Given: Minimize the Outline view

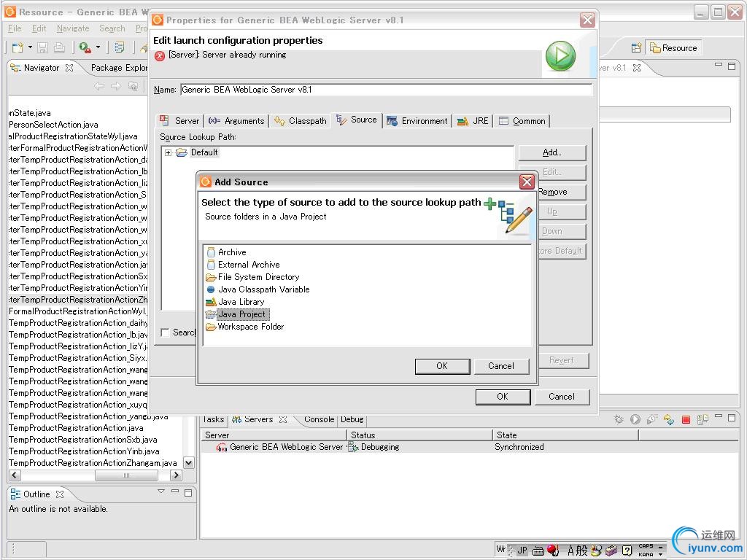Looking at the screenshot, I should (175, 492).
